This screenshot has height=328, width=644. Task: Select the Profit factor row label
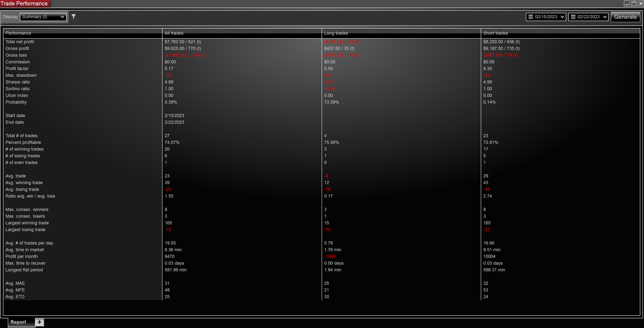(17, 69)
